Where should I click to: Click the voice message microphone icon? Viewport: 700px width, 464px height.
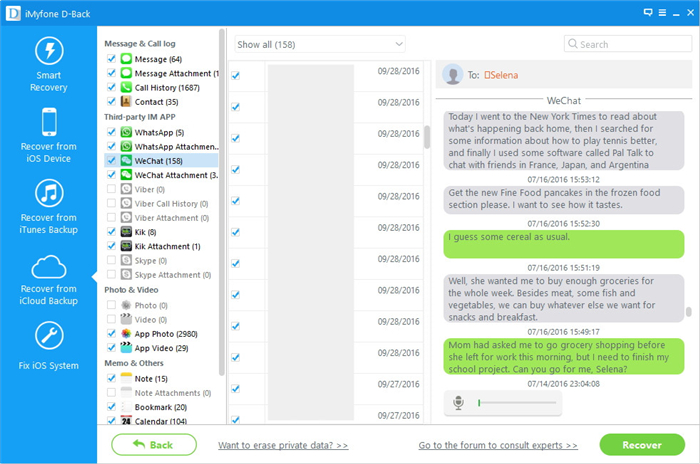(458, 403)
